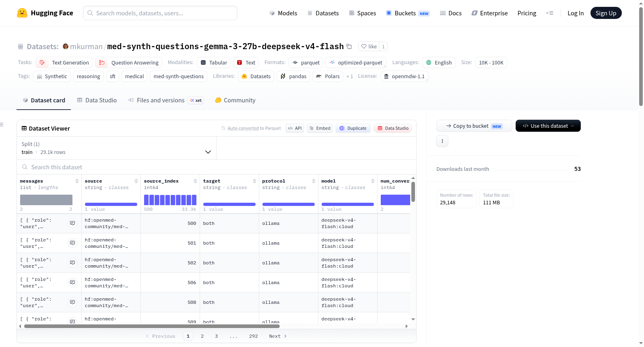Open the Files and versions tab
This screenshot has height=347, width=644.
coord(166,100)
